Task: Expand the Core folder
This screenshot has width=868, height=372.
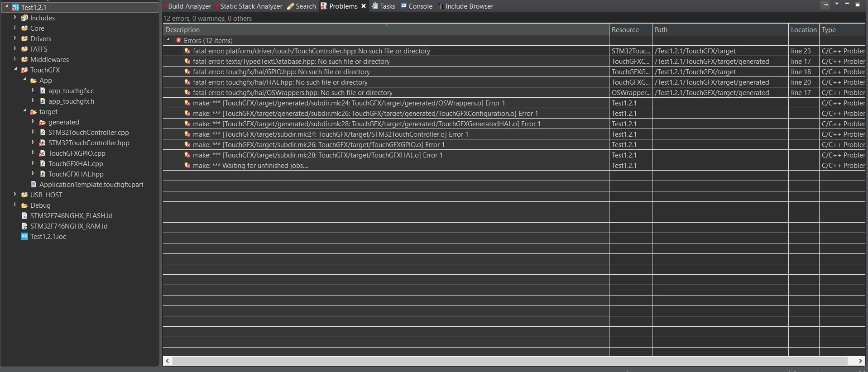Action: pyautogui.click(x=15, y=28)
